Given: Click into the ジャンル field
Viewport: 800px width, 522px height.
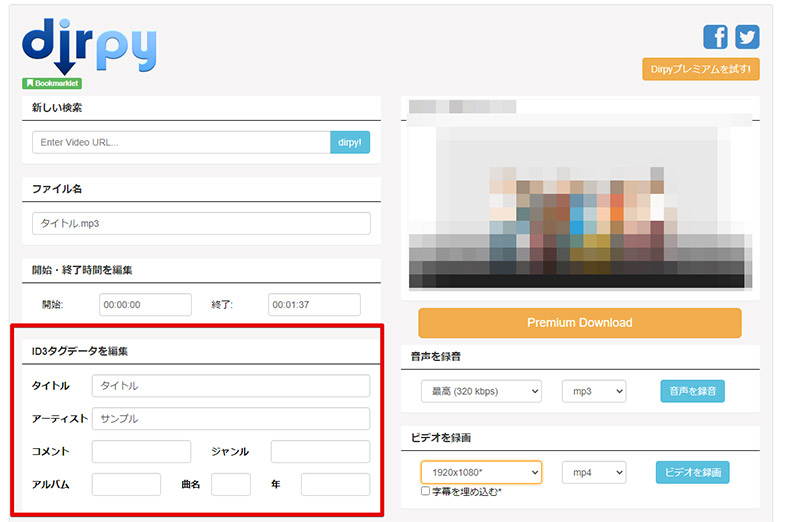Looking at the screenshot, I should coord(320,452).
